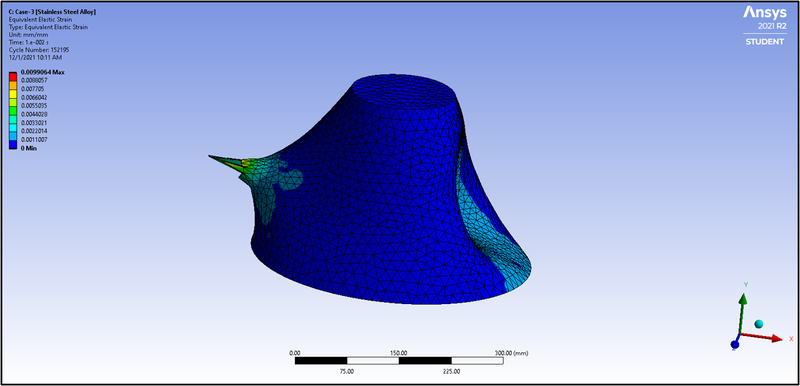Click the Ansys logo in corner

coord(764,12)
